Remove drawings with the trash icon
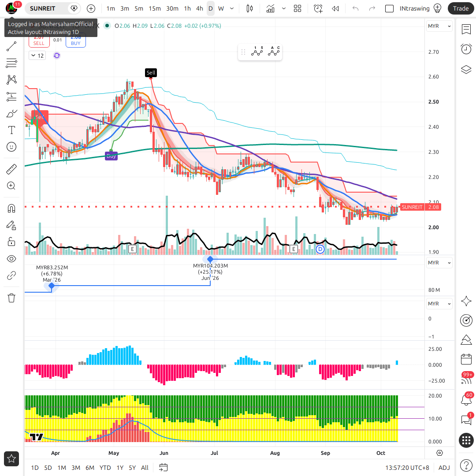Viewport: 476px width, 476px height. pos(11,298)
